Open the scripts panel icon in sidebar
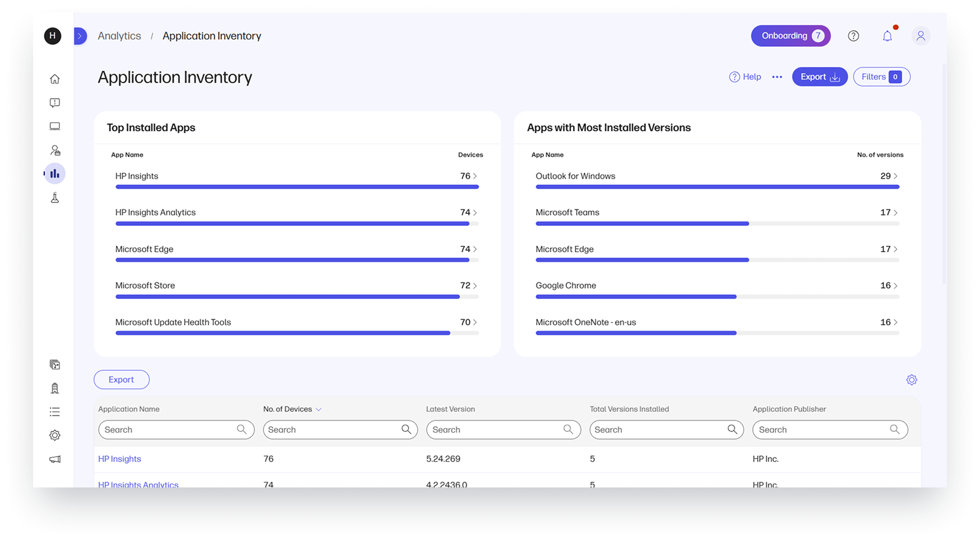This screenshot has width=980, height=541. tap(55, 365)
